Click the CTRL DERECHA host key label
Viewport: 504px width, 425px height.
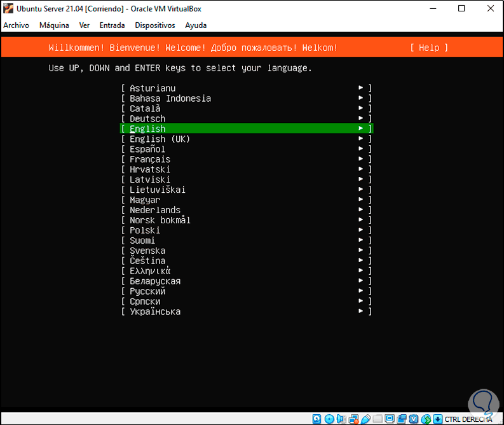tap(468, 419)
